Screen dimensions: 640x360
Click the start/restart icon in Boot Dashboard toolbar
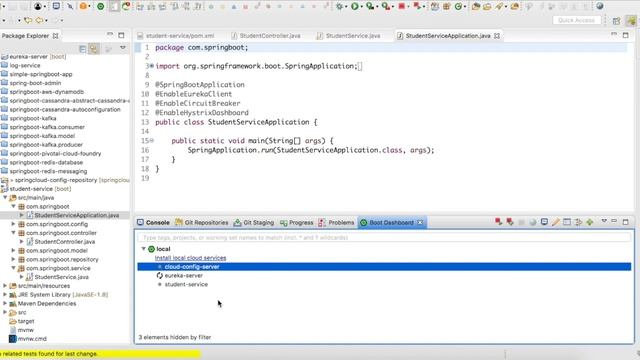pos(498,222)
